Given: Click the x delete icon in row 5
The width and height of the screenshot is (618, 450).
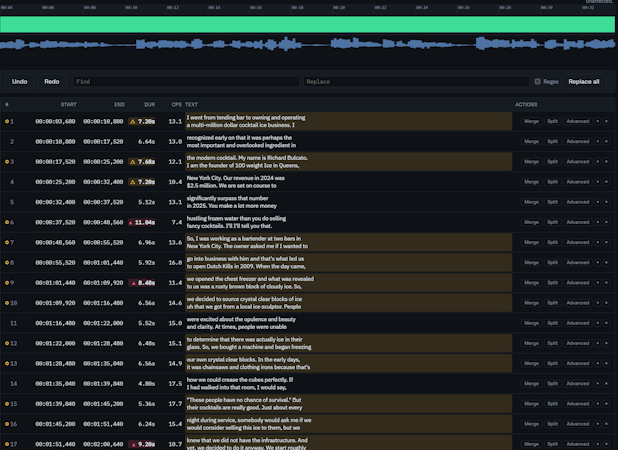Looking at the screenshot, I should click(607, 202).
